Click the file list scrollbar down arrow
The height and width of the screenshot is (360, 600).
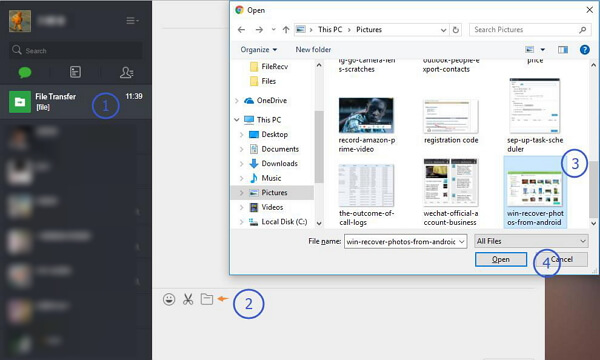tap(593, 223)
